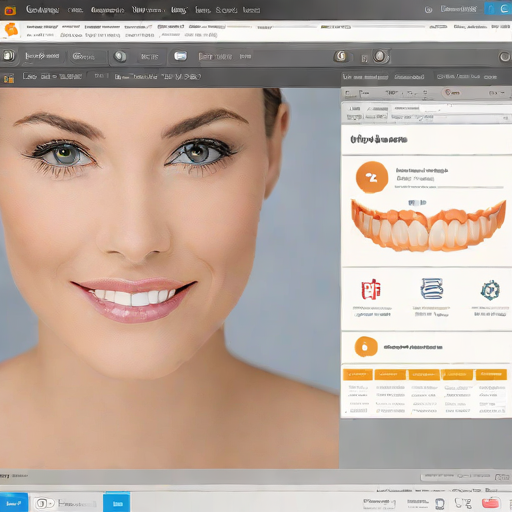This screenshot has height=512, width=512.
Task: Select the last orange table column header
Action: point(491,375)
